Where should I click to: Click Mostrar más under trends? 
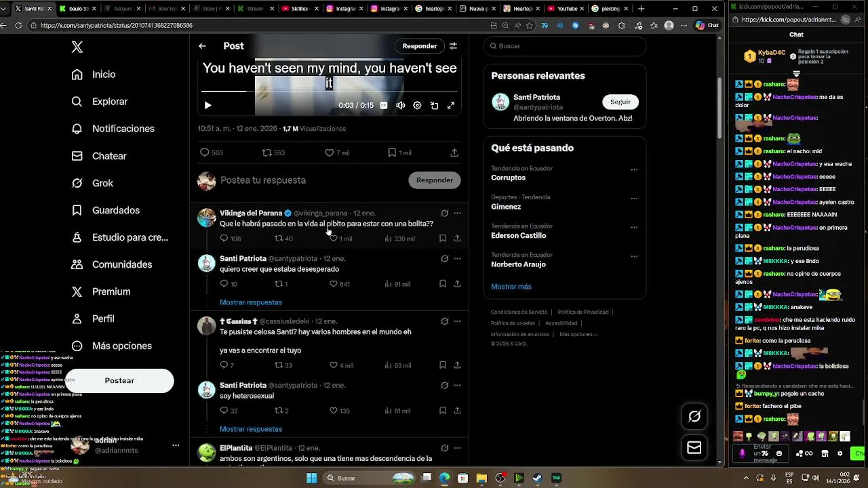[511, 287]
